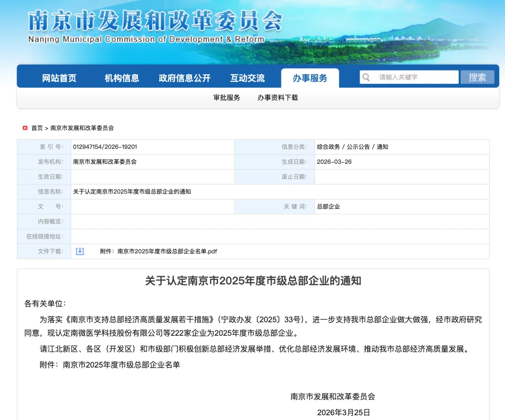Open the 互动交流 menu item
This screenshot has height=420, width=505.
(x=247, y=78)
